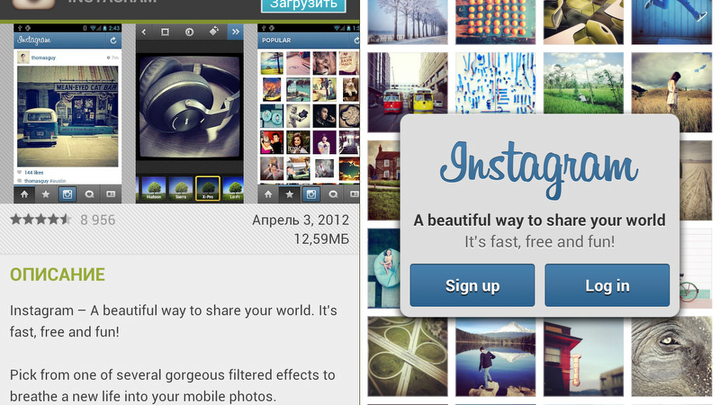Select the Lo-Fi filter thumbnail
This screenshot has height=405, width=720.
[234, 189]
